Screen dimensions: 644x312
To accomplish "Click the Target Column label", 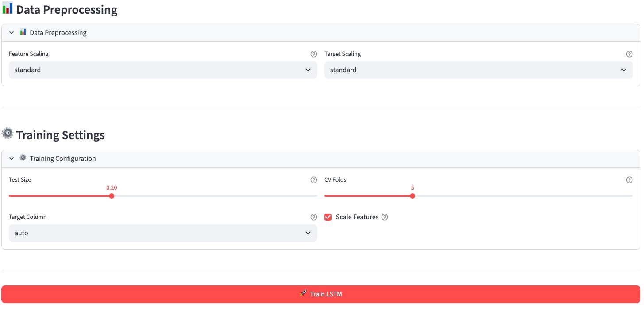I will point(27,217).
